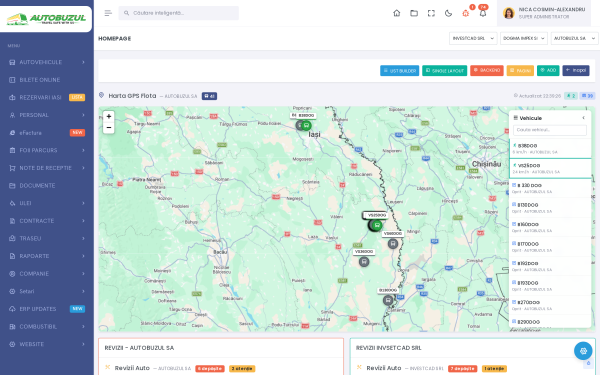Collapse the Vehicule panel chevron
600x375 pixels.
pos(583,118)
